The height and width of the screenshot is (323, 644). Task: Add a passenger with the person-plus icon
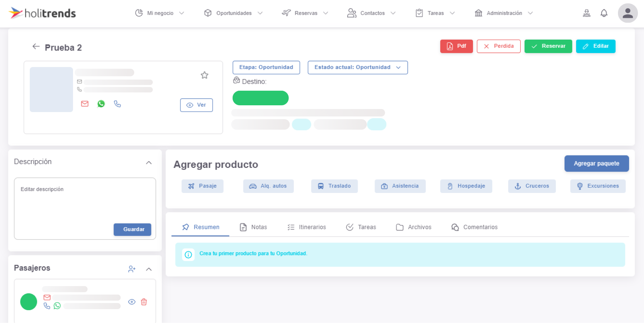click(132, 269)
